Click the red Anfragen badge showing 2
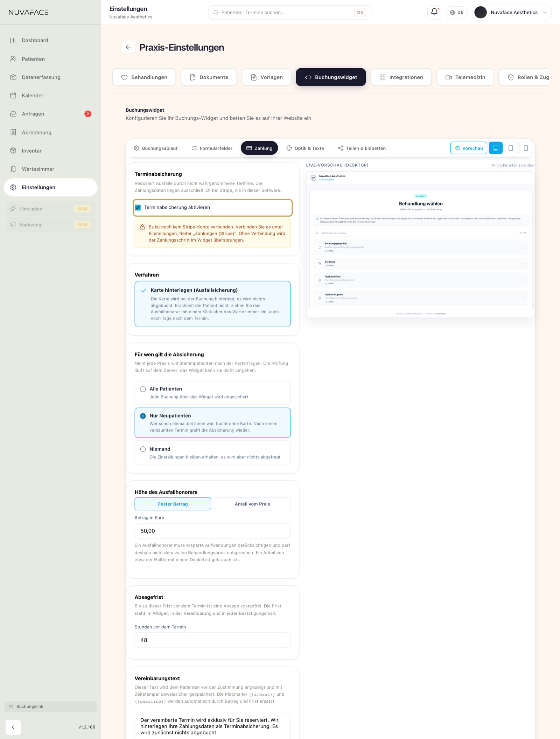 pyautogui.click(x=88, y=114)
